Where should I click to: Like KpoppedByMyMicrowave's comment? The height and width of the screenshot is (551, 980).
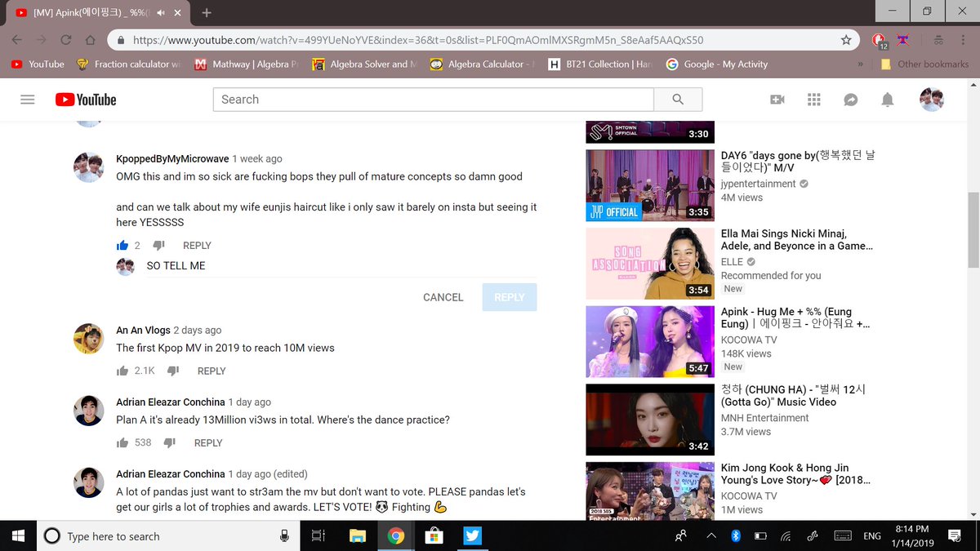coord(123,245)
